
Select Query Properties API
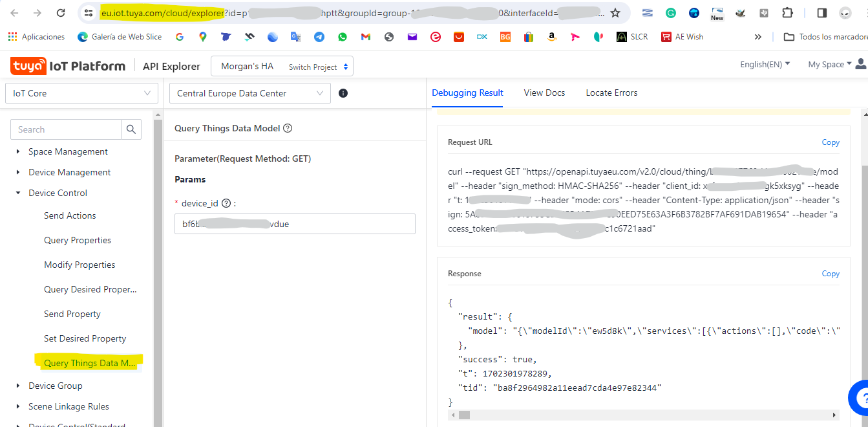pyautogui.click(x=78, y=240)
